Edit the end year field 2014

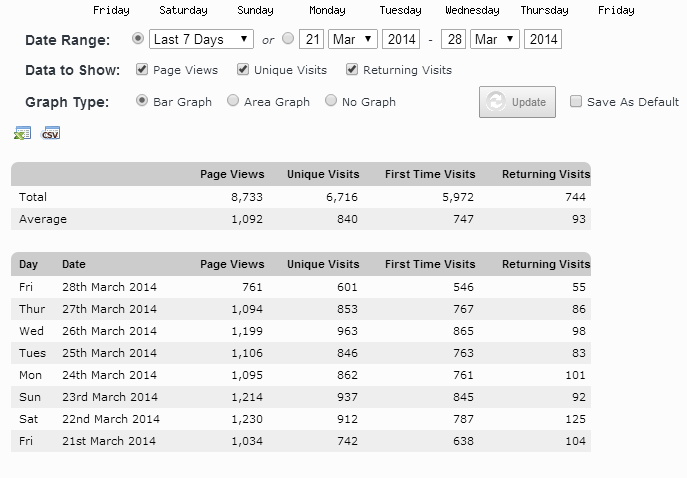[543, 39]
